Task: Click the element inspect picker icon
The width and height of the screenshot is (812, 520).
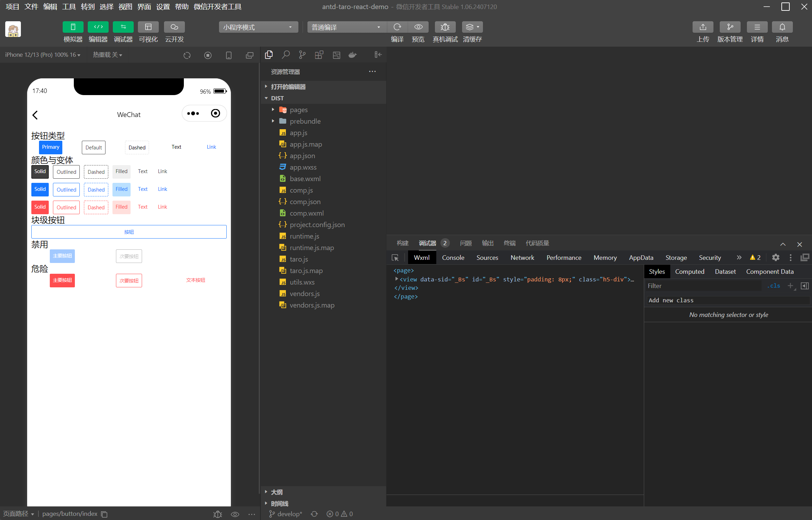Action: (x=395, y=258)
